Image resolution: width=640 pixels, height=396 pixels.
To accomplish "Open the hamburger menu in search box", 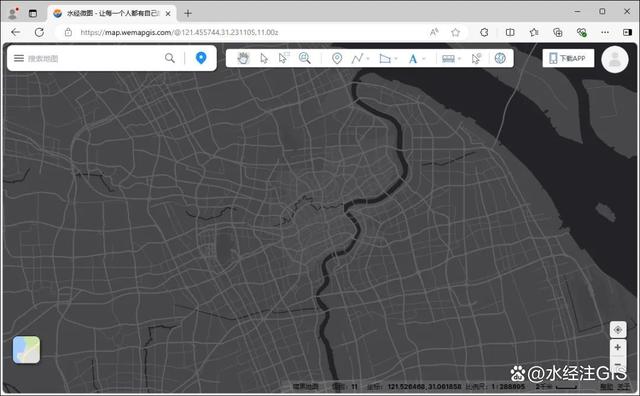I will pos(19,58).
